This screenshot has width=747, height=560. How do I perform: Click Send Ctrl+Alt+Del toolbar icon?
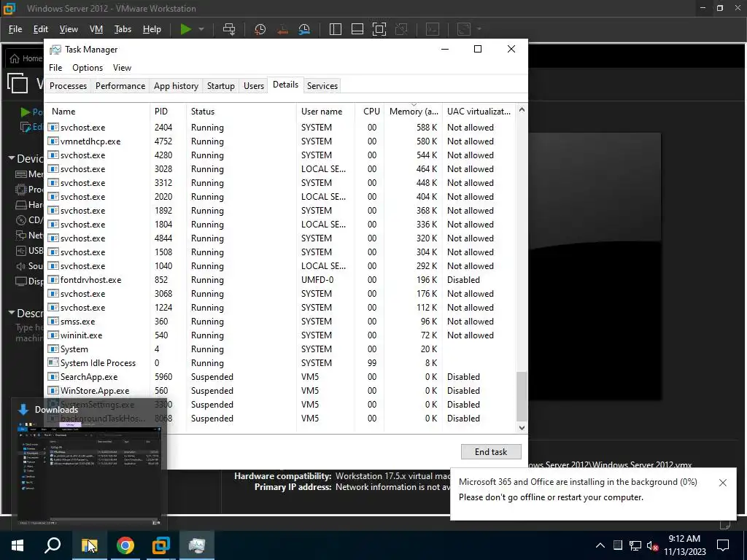(x=229, y=29)
